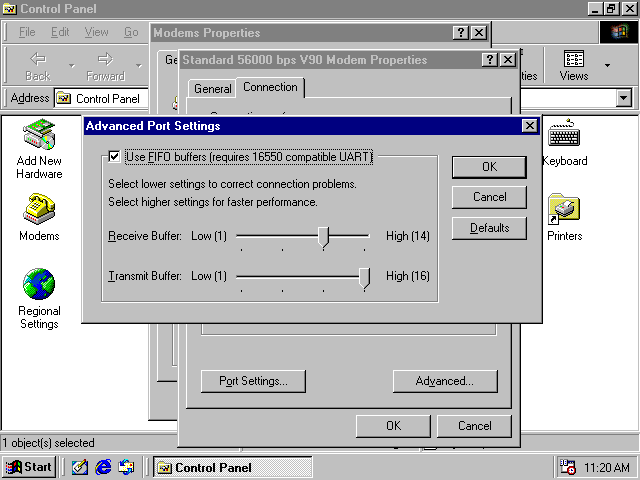
Task: Close the Advanced Port Settings dialog
Action: coord(529,126)
